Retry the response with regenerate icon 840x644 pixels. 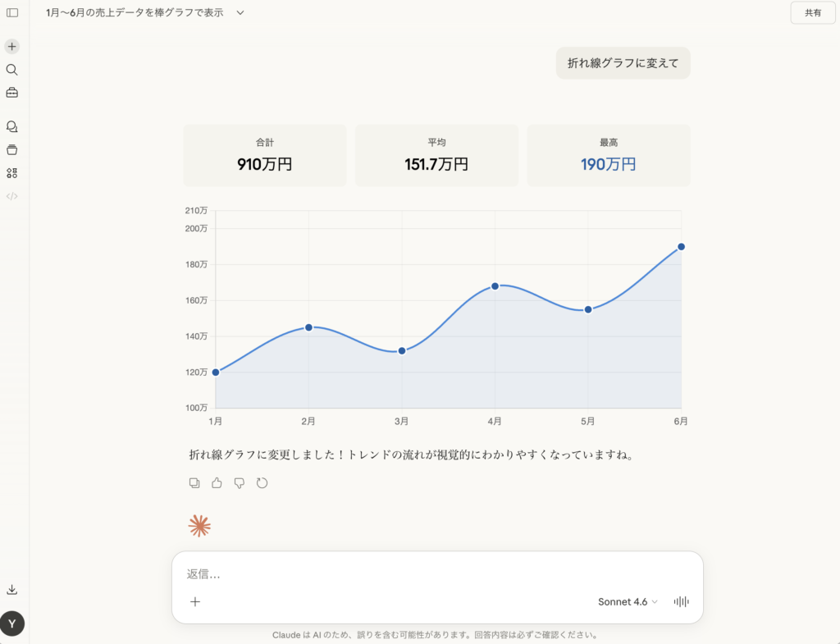[x=262, y=483]
